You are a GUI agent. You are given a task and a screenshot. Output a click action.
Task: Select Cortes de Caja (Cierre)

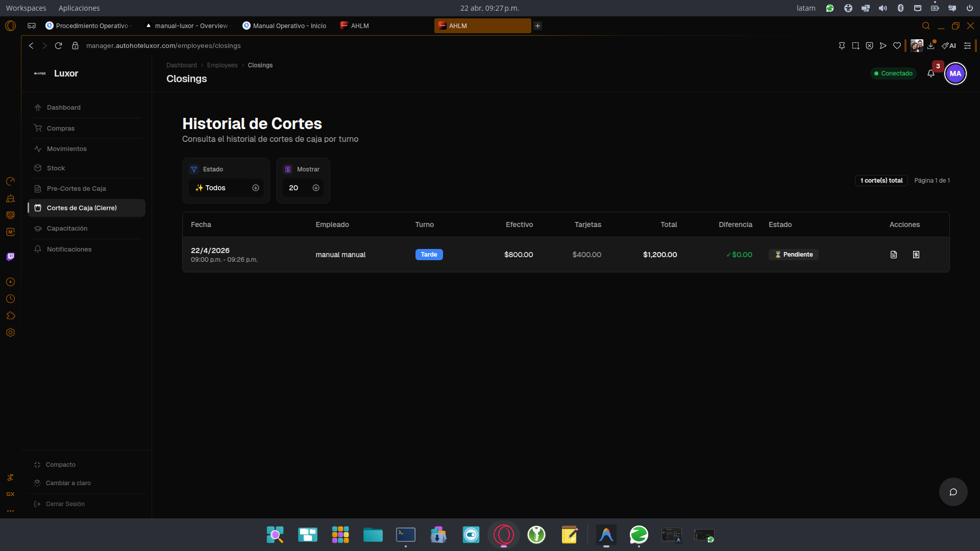click(x=87, y=208)
